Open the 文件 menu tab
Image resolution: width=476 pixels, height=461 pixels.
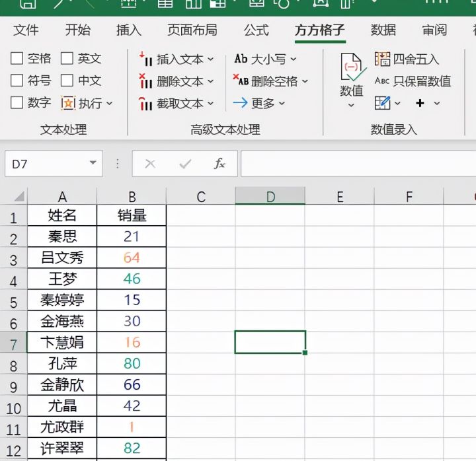tap(26, 30)
